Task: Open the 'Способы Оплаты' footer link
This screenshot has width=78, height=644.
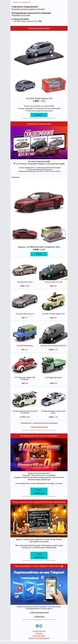Action: point(39,631)
